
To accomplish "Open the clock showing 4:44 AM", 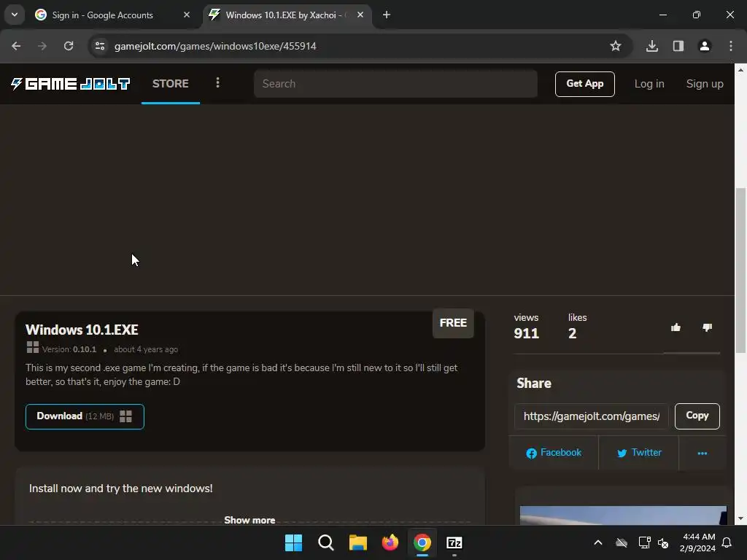I will tap(698, 542).
